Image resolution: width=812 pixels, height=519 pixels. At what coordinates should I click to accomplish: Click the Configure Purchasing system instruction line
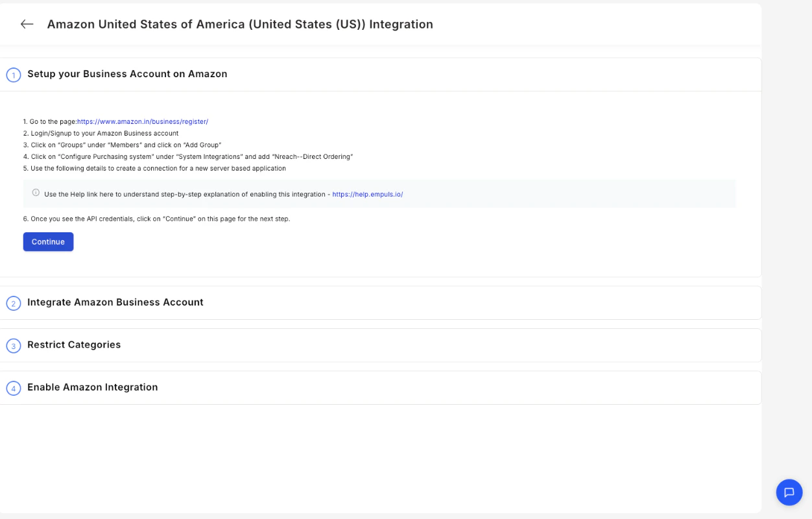point(188,156)
